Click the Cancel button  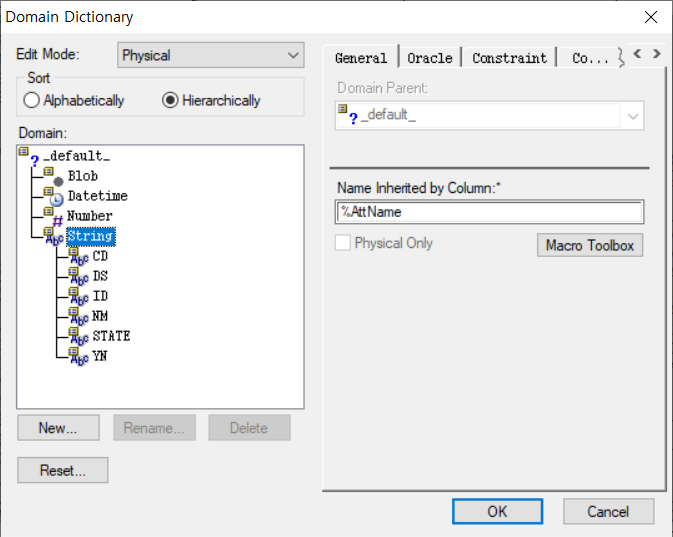tap(609, 511)
